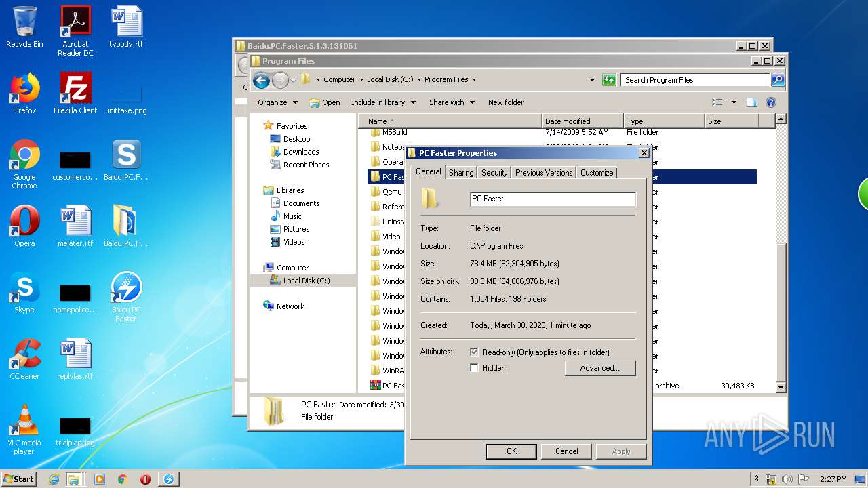
Task: Expand the Share with dropdown
Action: 451,102
